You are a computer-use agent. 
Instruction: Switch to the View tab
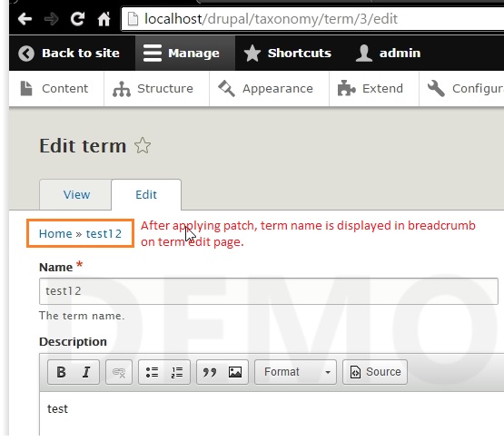(x=76, y=195)
